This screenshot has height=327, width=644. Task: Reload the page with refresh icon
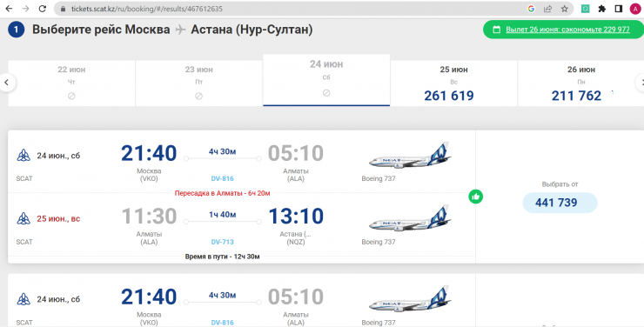42,9
